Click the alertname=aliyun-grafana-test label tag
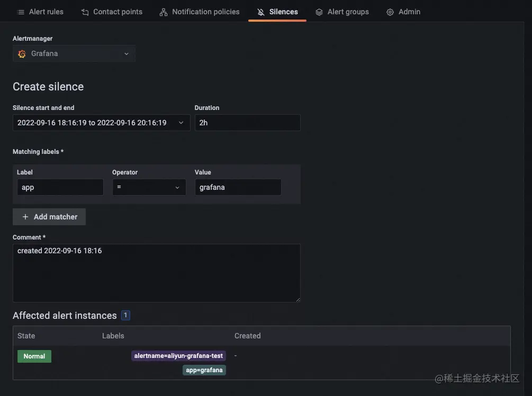This screenshot has height=396, width=532. click(178, 356)
